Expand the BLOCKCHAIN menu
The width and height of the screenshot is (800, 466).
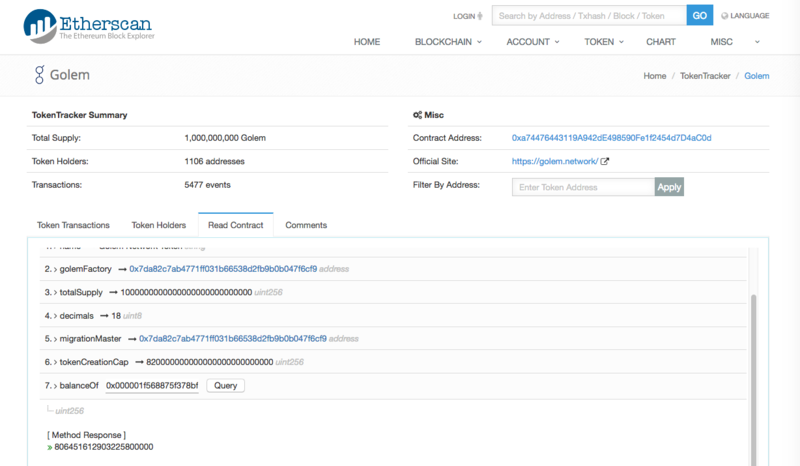[x=448, y=42]
